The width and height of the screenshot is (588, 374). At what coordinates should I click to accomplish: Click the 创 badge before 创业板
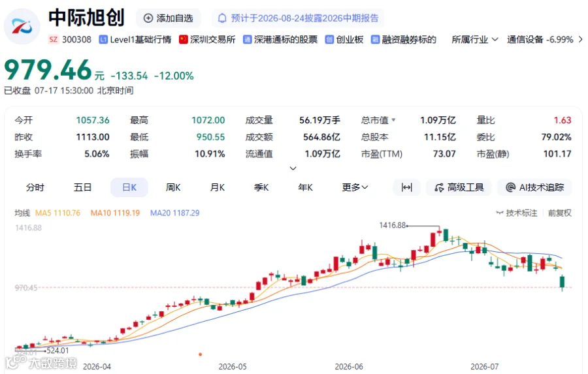click(x=329, y=40)
